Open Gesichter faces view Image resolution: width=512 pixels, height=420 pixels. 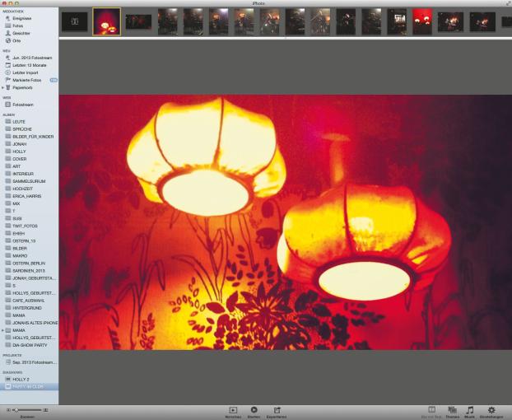21,33
